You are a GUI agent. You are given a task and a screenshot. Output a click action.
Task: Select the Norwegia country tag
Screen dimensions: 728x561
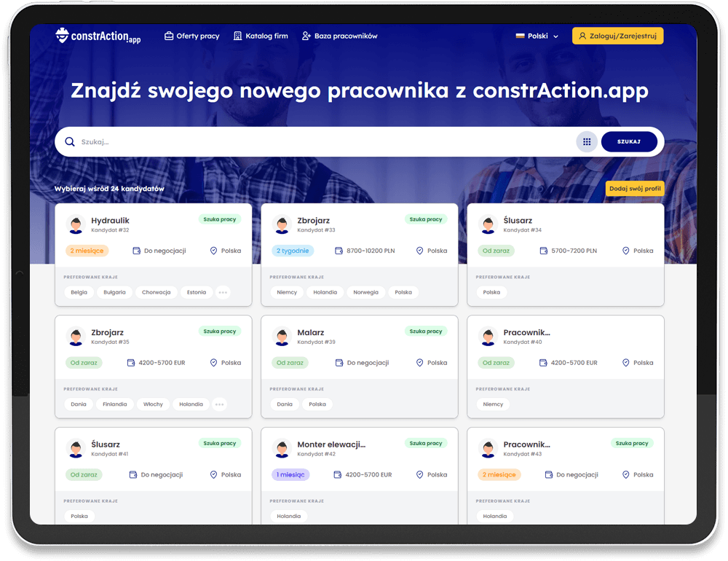tap(366, 292)
